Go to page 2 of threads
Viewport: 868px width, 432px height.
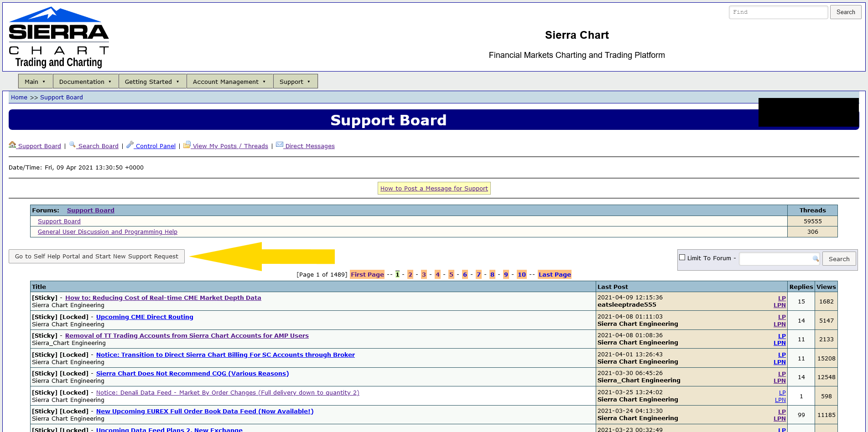pyautogui.click(x=410, y=274)
